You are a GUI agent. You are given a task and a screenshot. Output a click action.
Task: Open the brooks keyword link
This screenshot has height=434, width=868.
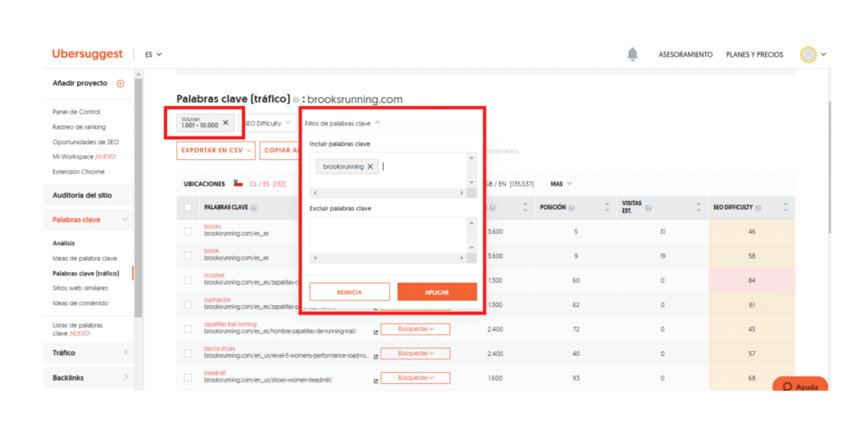click(x=213, y=226)
